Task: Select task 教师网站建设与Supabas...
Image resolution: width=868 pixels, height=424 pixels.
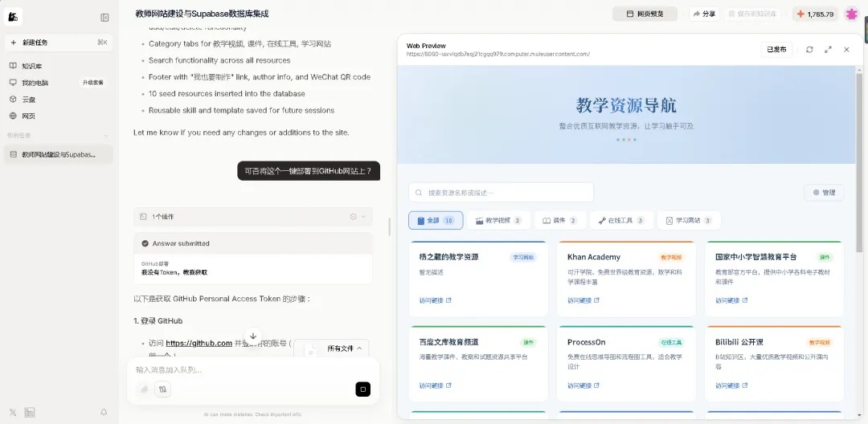Action: 59,154
